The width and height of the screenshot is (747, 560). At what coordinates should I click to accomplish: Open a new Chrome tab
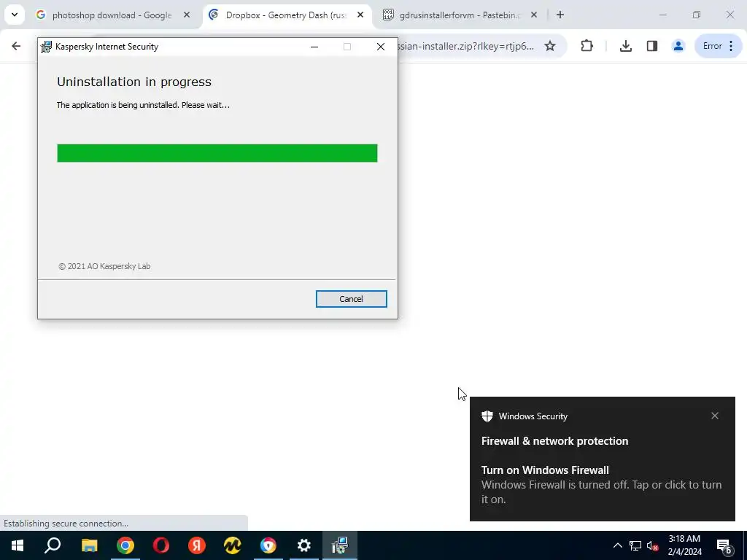pos(560,15)
